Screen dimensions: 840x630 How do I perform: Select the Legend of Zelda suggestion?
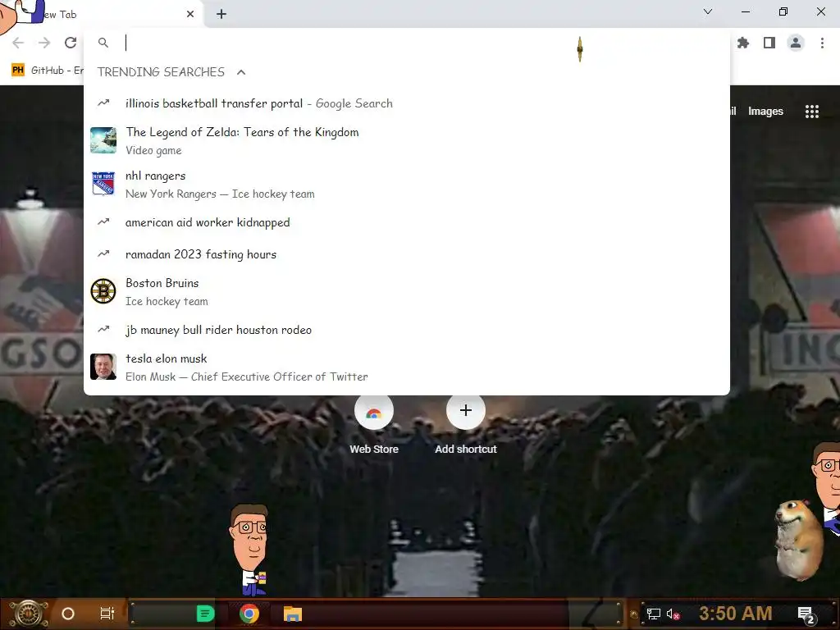tap(407, 140)
